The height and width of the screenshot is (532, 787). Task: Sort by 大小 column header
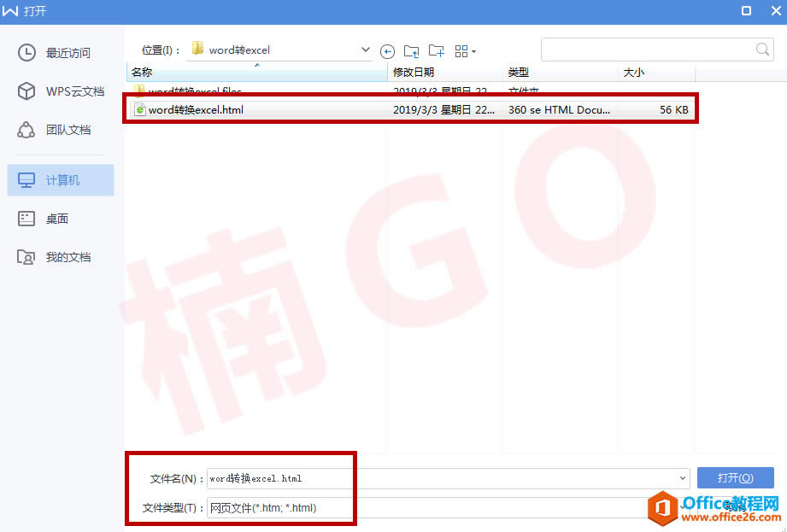tap(656, 73)
